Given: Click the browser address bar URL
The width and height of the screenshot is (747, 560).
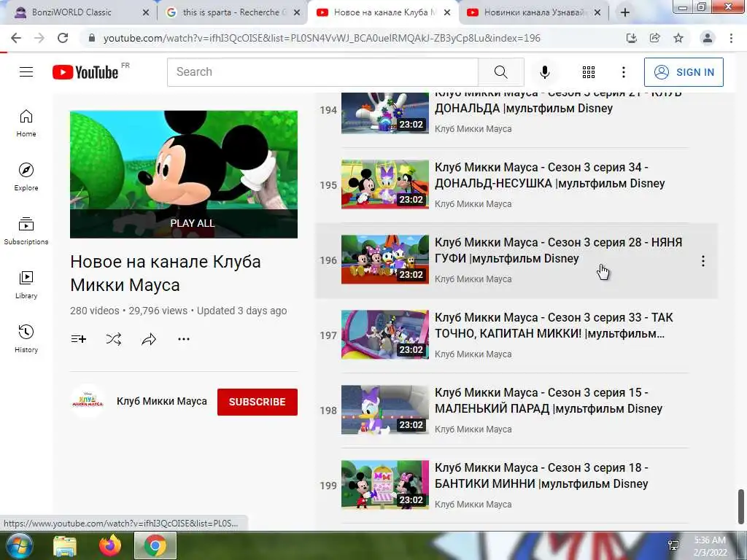Looking at the screenshot, I should [322, 38].
